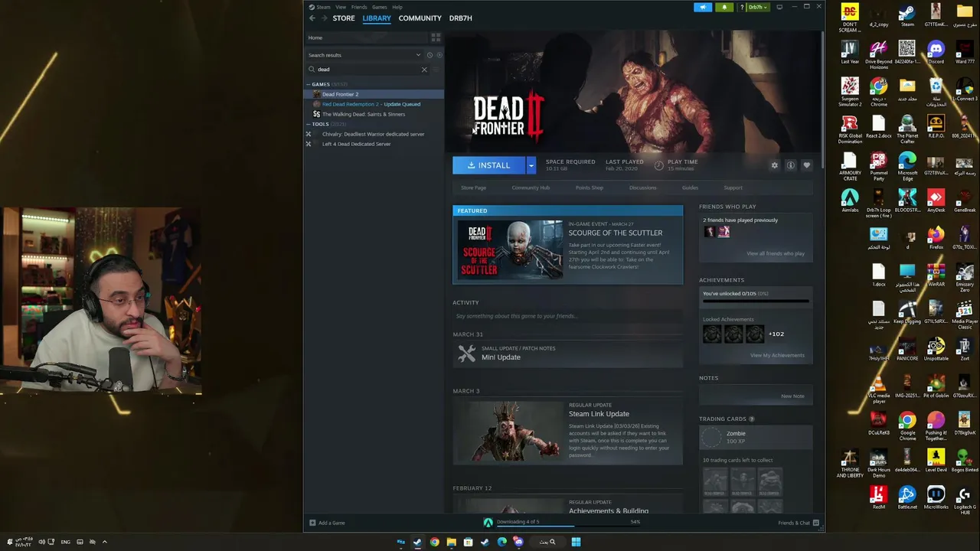Click the search field containing 'dead'
Image resolution: width=980 pixels, height=551 pixels.
(367, 70)
